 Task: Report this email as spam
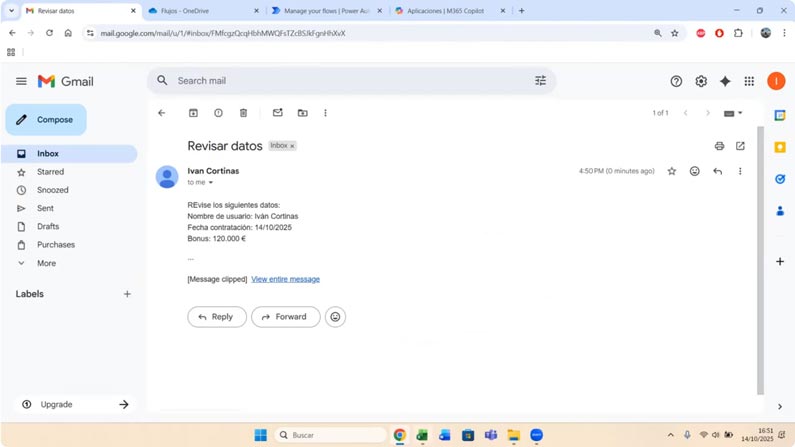pyautogui.click(x=218, y=113)
